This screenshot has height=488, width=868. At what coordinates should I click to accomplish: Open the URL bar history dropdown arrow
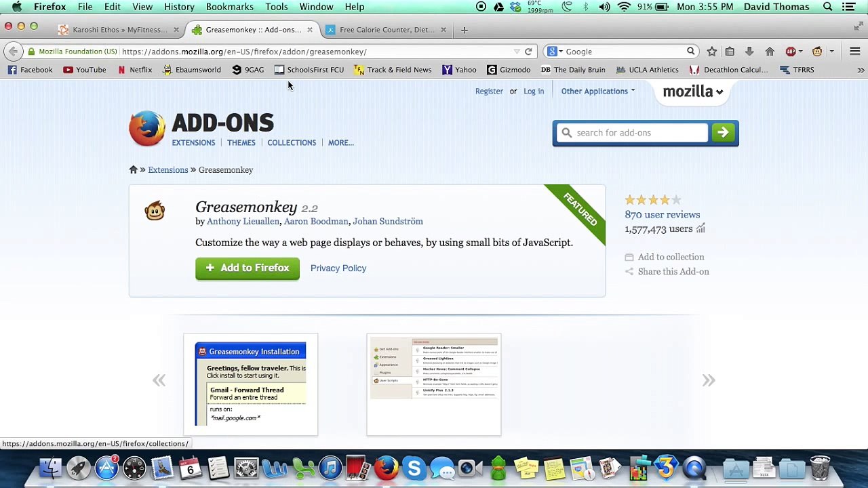pos(517,52)
